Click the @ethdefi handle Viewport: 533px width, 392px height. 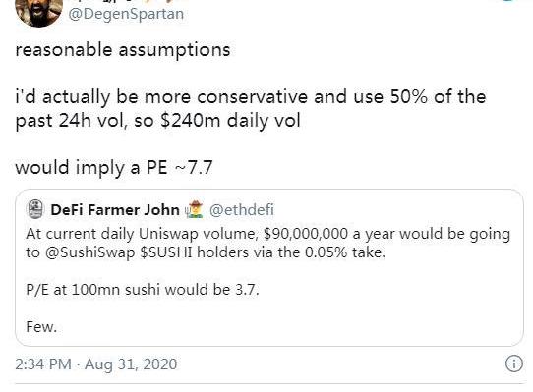pyautogui.click(x=242, y=210)
